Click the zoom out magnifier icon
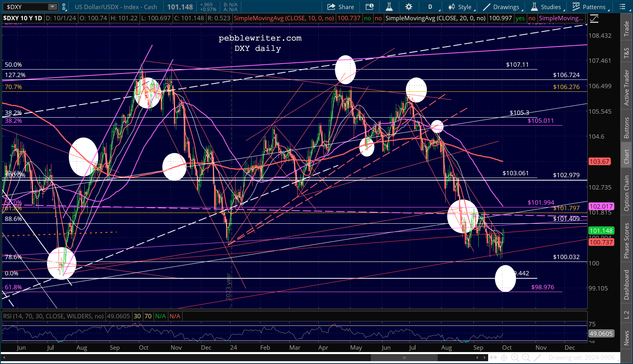The width and height of the screenshot is (633, 364). (x=526, y=358)
